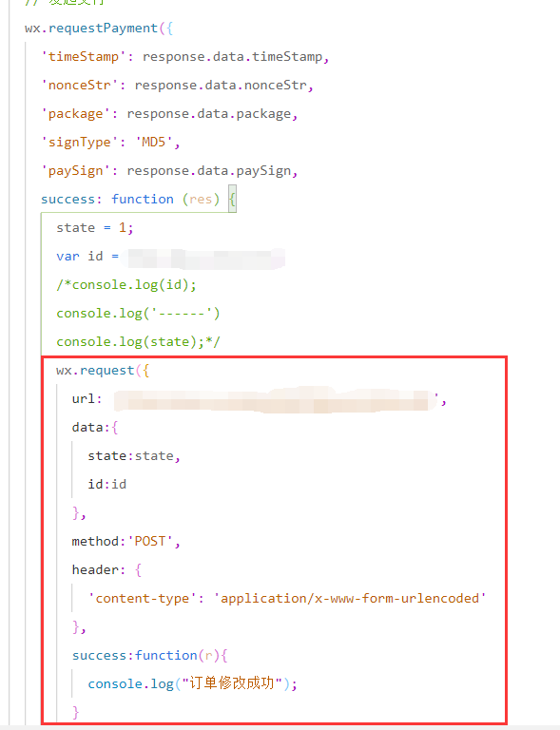Click the 'package' property line
This screenshot has height=730, width=560.
[169, 114]
